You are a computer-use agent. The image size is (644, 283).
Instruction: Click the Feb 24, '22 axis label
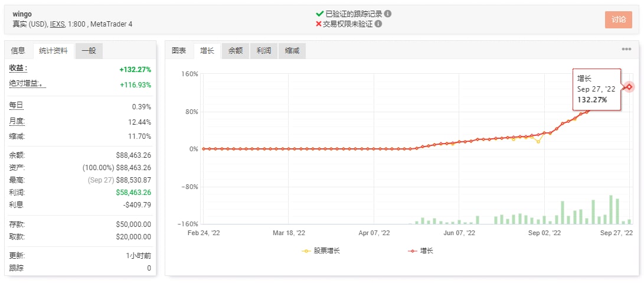[x=204, y=233]
